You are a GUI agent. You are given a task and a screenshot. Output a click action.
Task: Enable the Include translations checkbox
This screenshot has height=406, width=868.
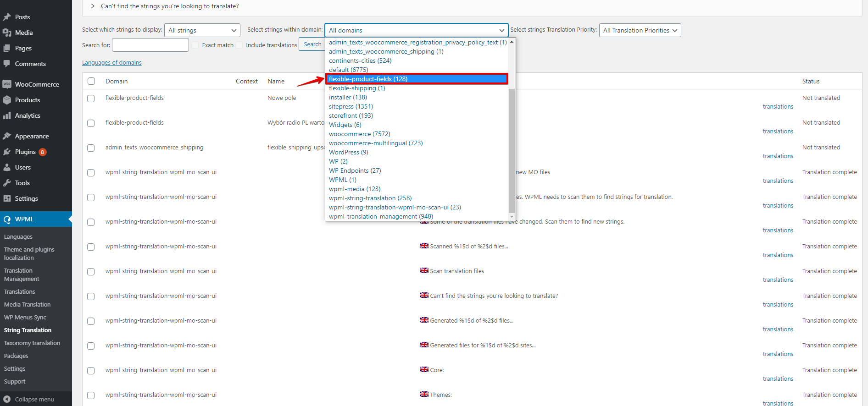(x=239, y=45)
